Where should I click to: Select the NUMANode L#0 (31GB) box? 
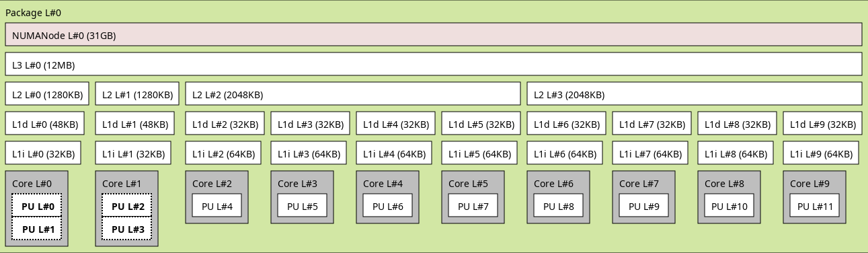coord(434,35)
